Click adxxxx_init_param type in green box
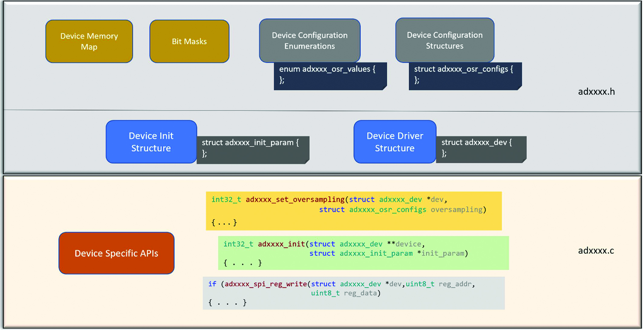The height and width of the screenshot is (330, 644). [376, 253]
